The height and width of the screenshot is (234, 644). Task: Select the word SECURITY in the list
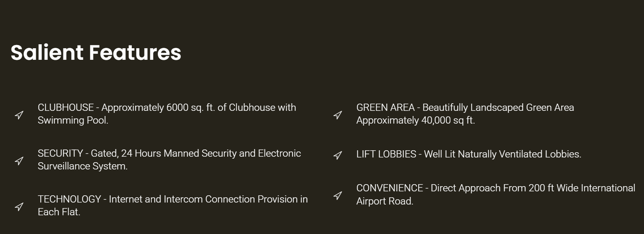coord(60,153)
